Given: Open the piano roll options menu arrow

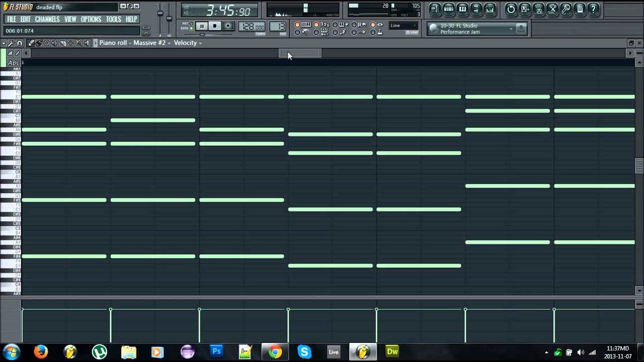Looking at the screenshot, I should coord(4,43).
